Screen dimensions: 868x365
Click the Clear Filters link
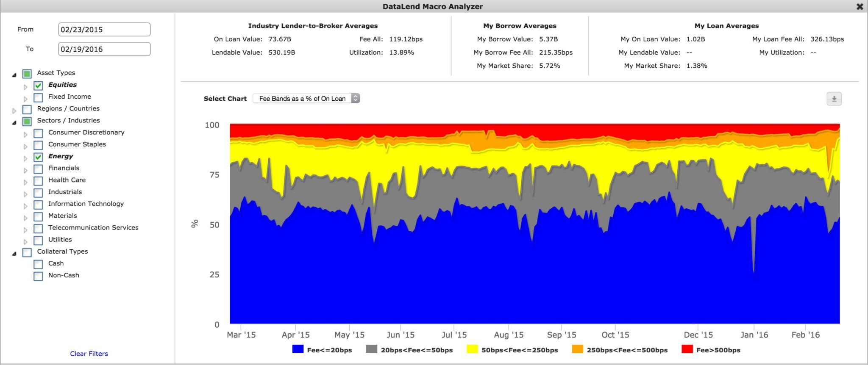coord(89,354)
